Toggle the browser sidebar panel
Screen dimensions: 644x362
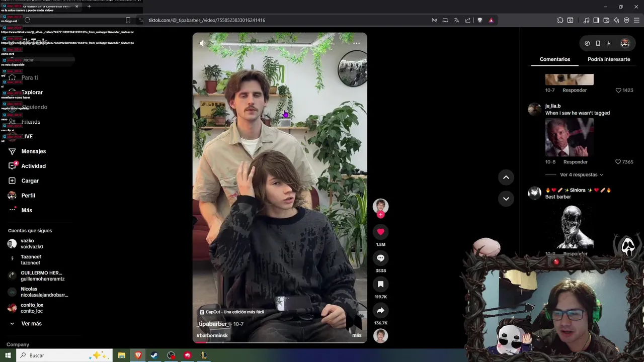(x=596, y=20)
